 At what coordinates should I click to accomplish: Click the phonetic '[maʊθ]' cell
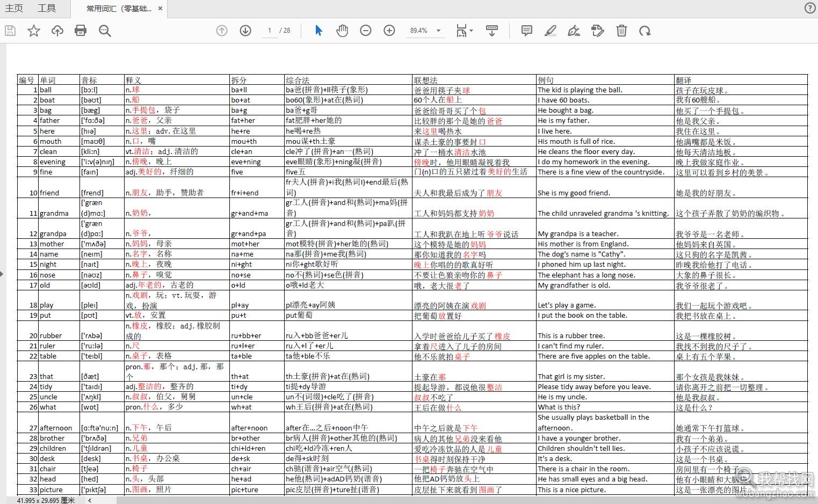[93, 141]
